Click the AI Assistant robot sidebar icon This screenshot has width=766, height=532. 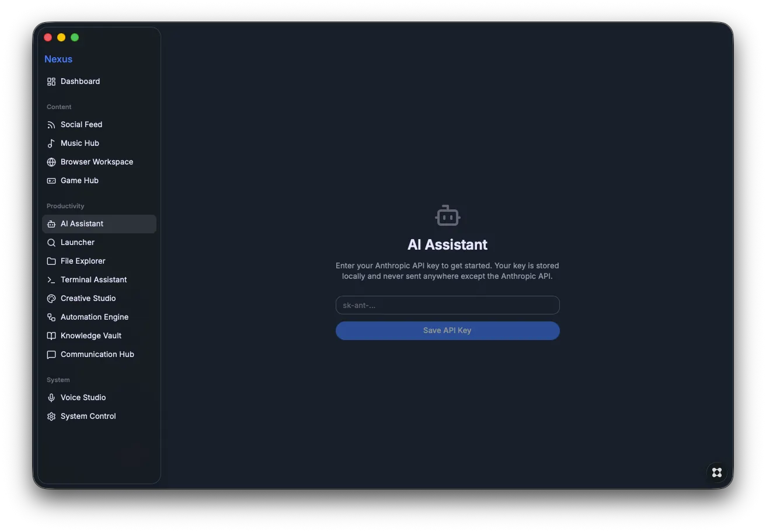tap(51, 224)
